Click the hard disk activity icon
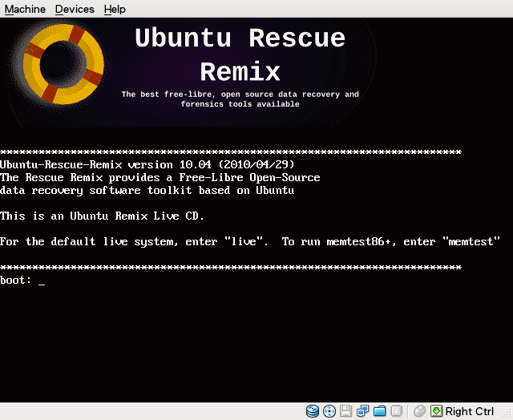 (313, 411)
